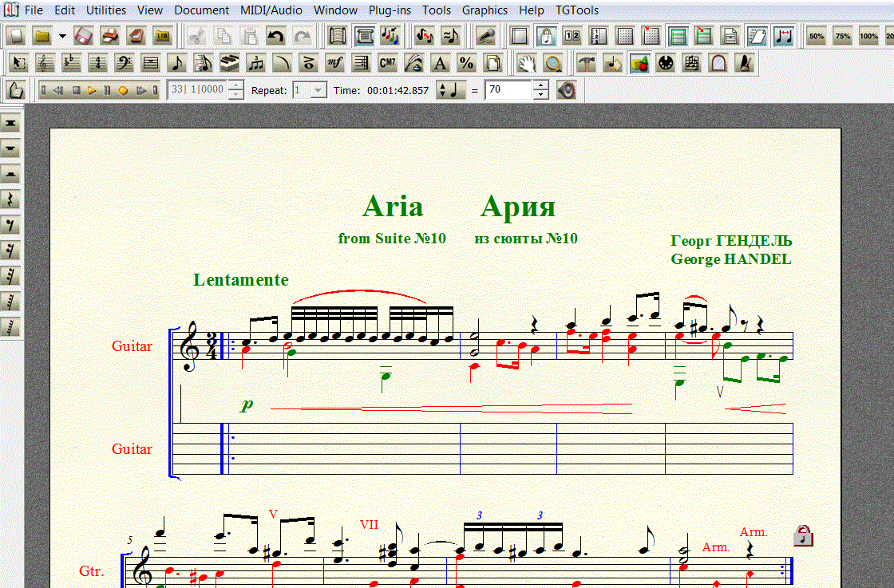Decrease the tempo value stepper
Image resolution: width=894 pixels, height=588 pixels.
click(540, 95)
